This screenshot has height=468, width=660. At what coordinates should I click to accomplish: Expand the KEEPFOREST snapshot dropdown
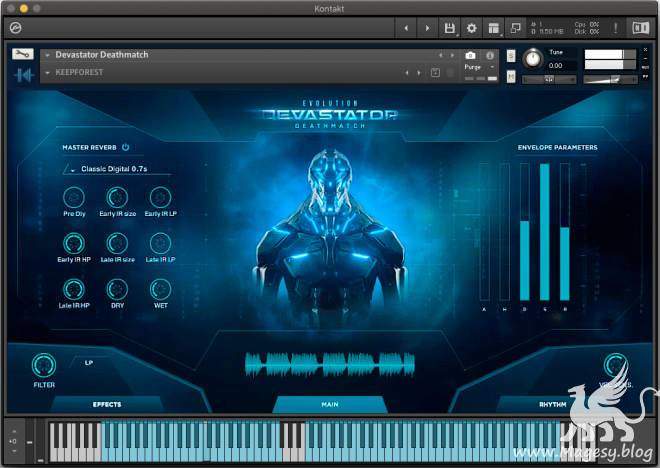point(48,73)
